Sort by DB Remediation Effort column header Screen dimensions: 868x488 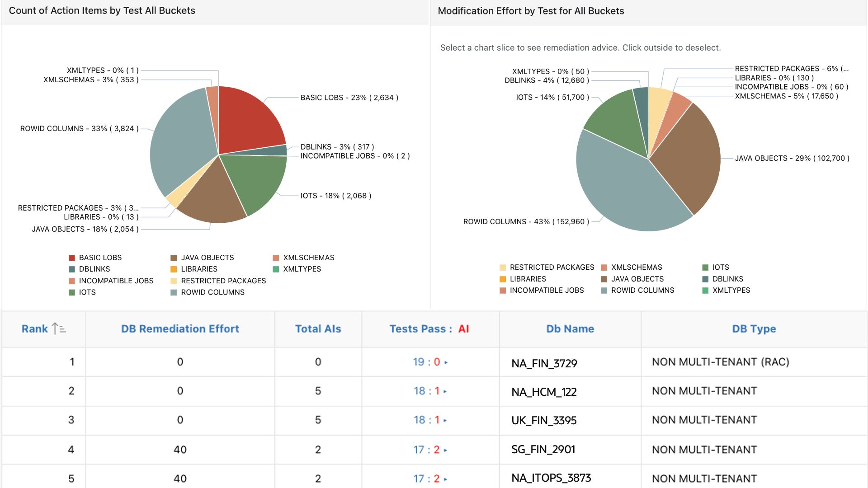coord(180,329)
